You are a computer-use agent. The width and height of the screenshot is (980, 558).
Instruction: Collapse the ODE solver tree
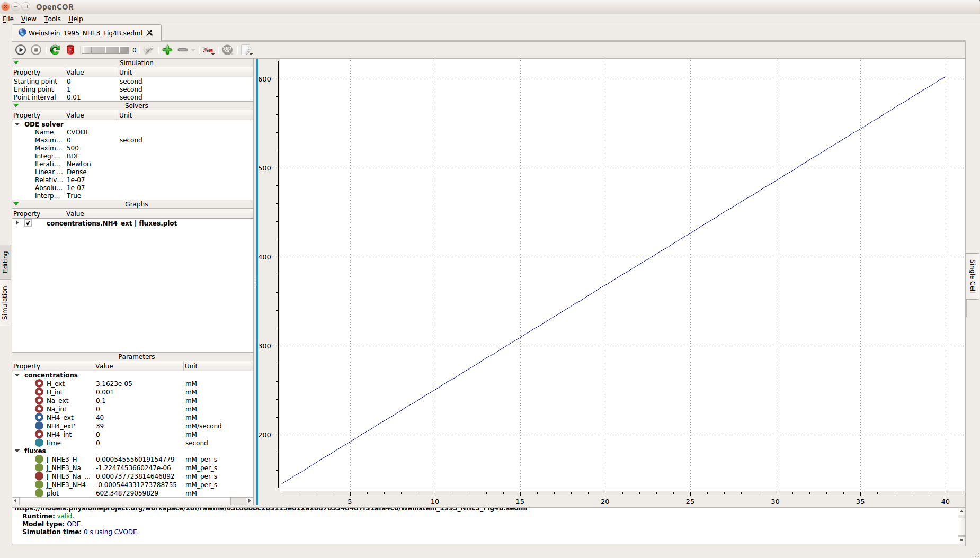(17, 124)
